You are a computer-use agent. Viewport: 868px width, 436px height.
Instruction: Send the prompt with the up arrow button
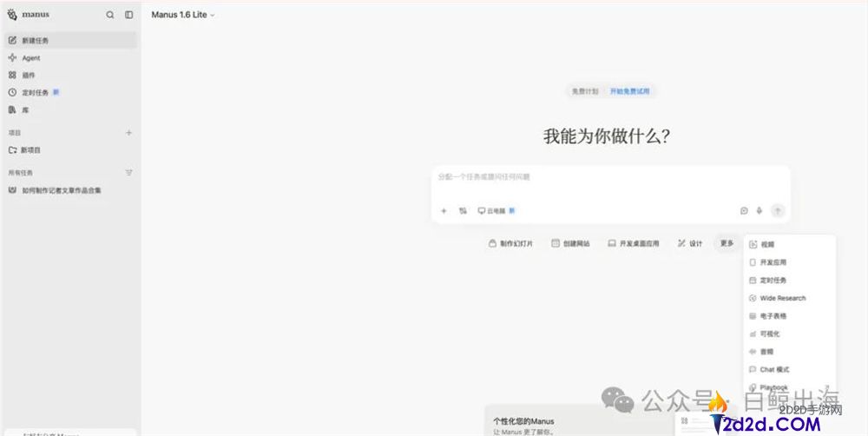click(778, 210)
